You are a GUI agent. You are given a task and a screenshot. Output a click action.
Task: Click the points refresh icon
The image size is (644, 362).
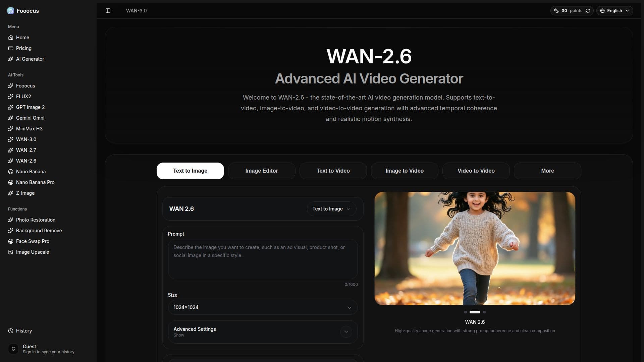point(588,11)
